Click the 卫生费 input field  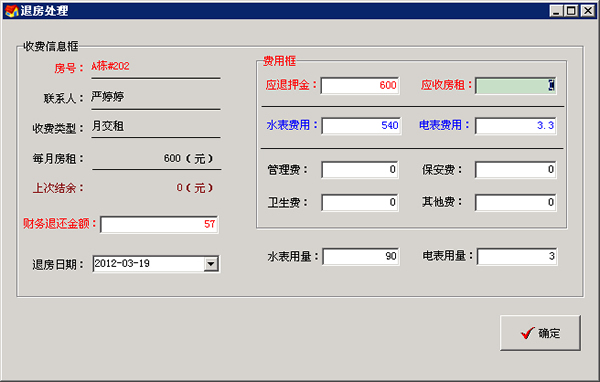pyautogui.click(x=360, y=202)
